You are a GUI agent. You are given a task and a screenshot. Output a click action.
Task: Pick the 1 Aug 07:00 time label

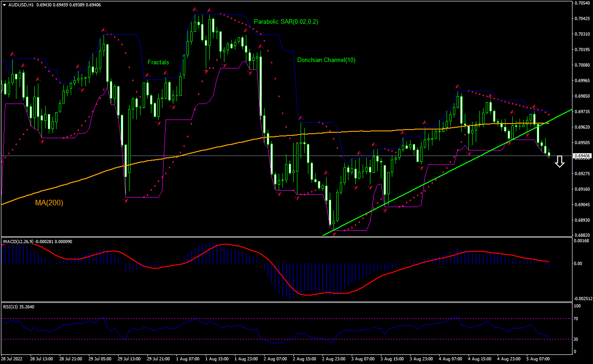click(x=188, y=359)
